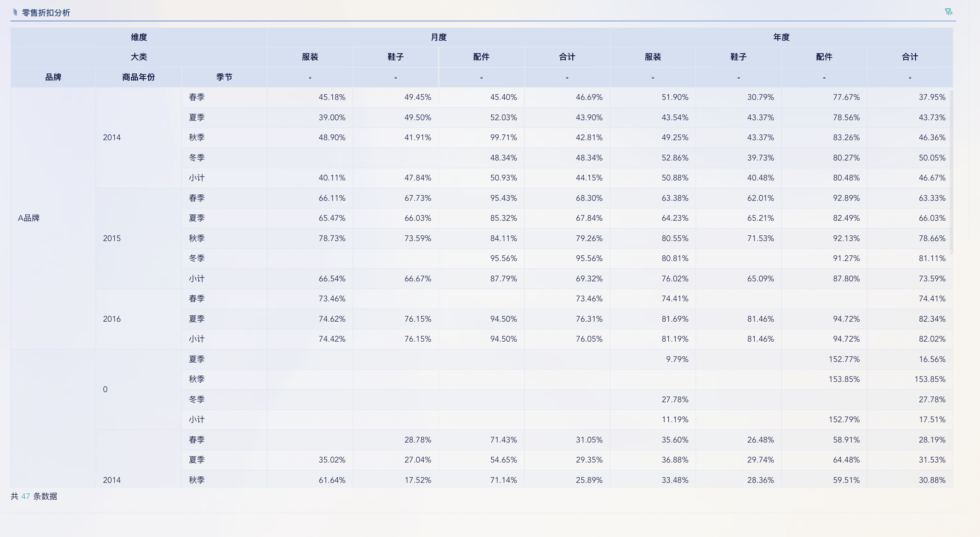Screen dimensions: 980x537
Task: Click the 月度 column group header
Action: click(x=438, y=37)
